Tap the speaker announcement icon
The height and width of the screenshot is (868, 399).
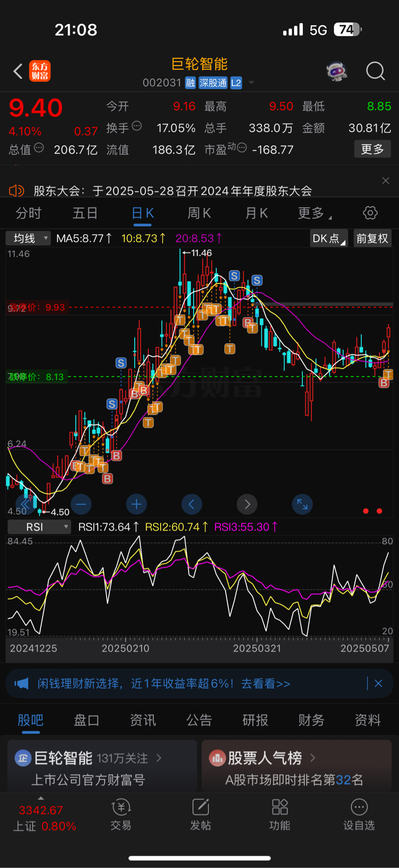(17, 191)
